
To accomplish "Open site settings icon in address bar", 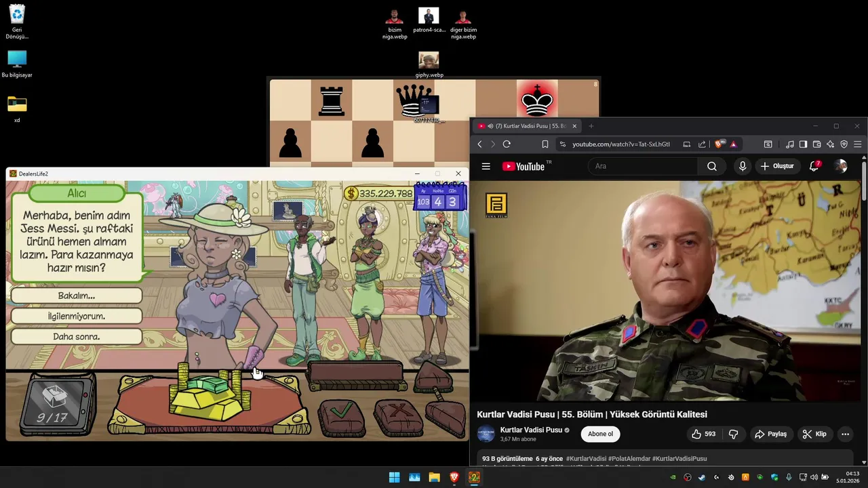I will pos(562,144).
